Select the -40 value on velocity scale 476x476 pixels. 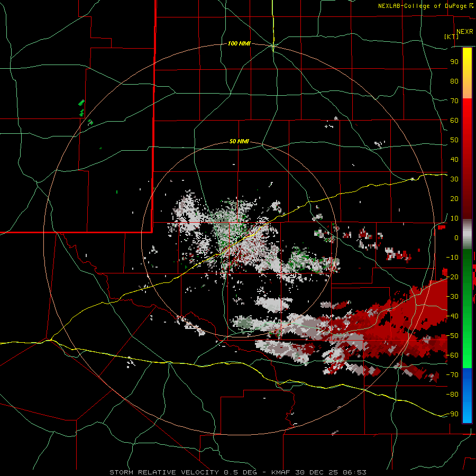pyautogui.click(x=452, y=316)
